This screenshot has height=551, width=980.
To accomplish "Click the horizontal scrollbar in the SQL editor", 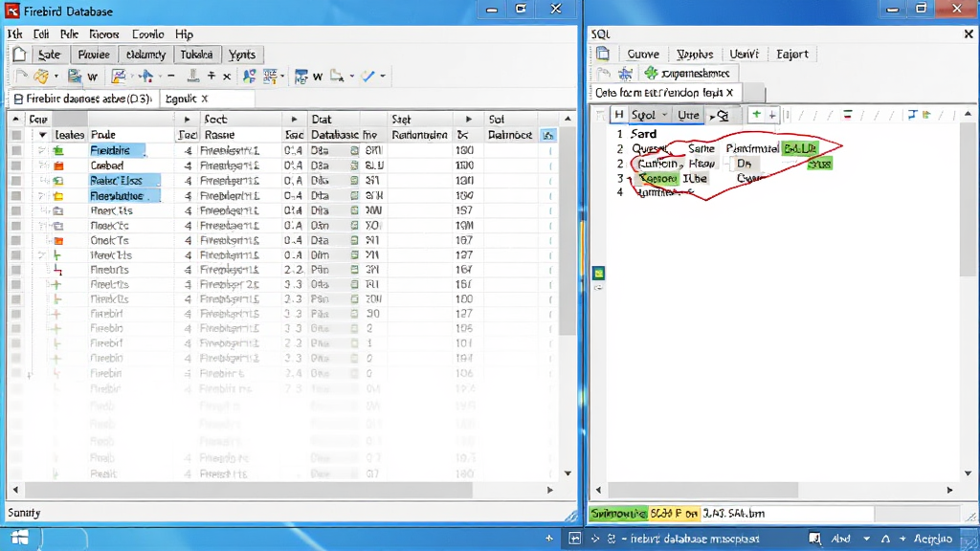I will click(x=703, y=490).
